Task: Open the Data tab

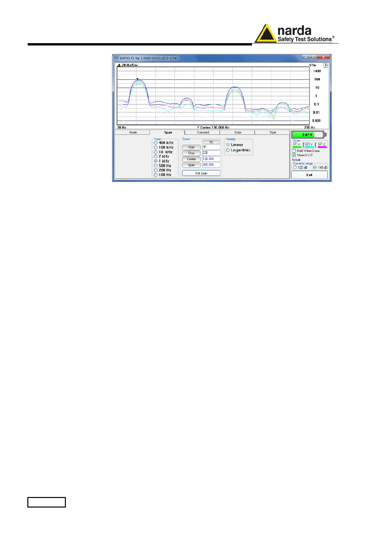Action: (x=238, y=132)
